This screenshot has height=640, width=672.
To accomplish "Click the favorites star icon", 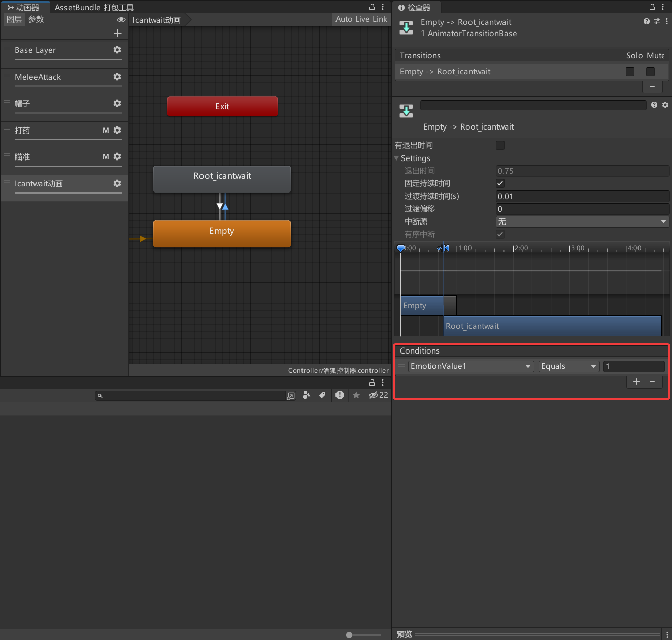I will 356,395.
